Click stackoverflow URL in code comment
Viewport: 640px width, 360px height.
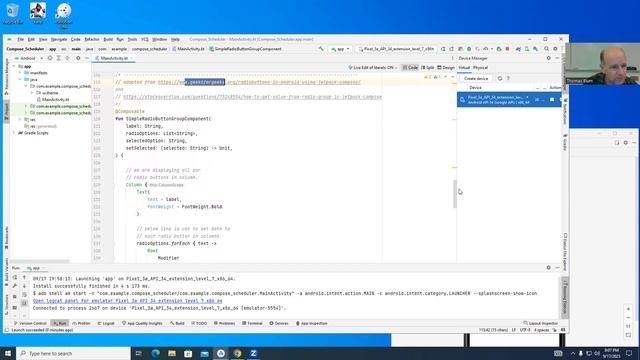253,97
